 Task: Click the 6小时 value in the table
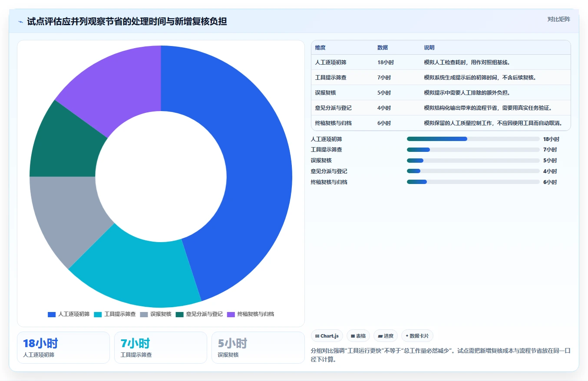tap(384, 123)
